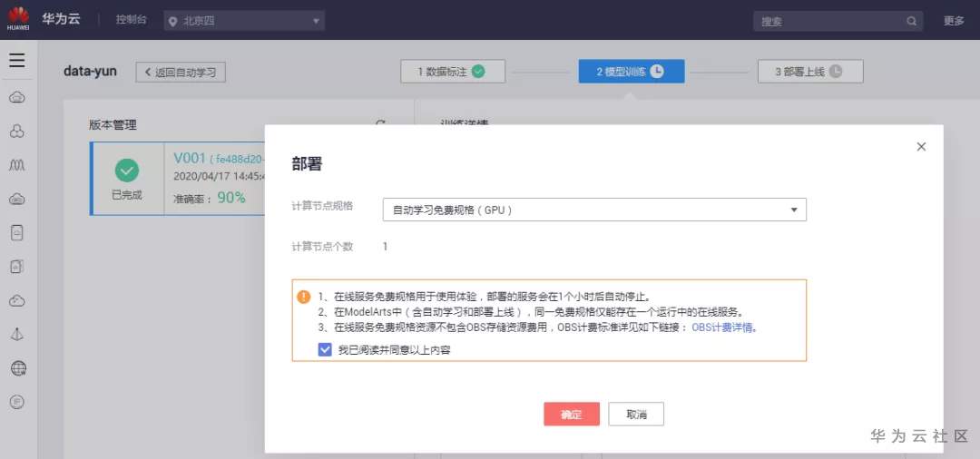Click the globe icon in sidebar
The image size is (980, 459).
pyautogui.click(x=18, y=368)
